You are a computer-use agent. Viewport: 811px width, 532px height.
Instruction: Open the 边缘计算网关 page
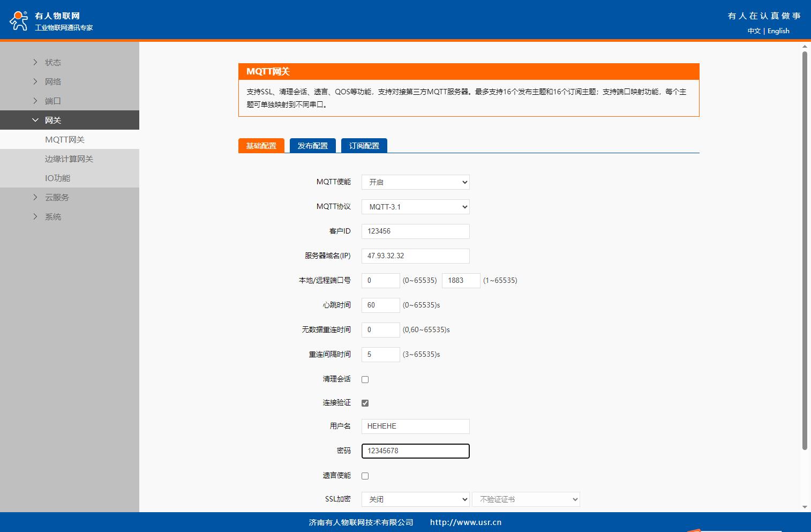click(69, 159)
